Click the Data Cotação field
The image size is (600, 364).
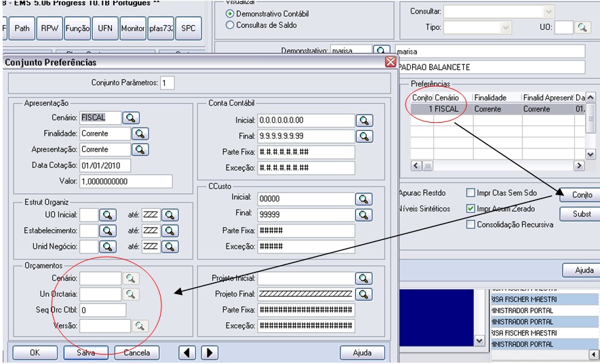[105, 166]
